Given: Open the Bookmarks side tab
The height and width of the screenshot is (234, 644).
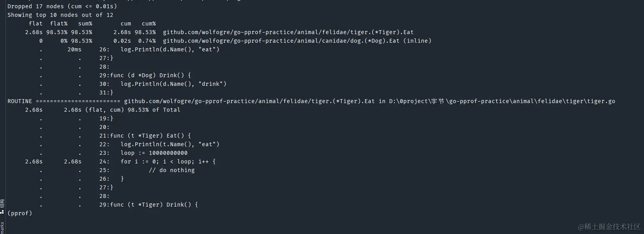Looking at the screenshot, I should [x=2, y=227].
